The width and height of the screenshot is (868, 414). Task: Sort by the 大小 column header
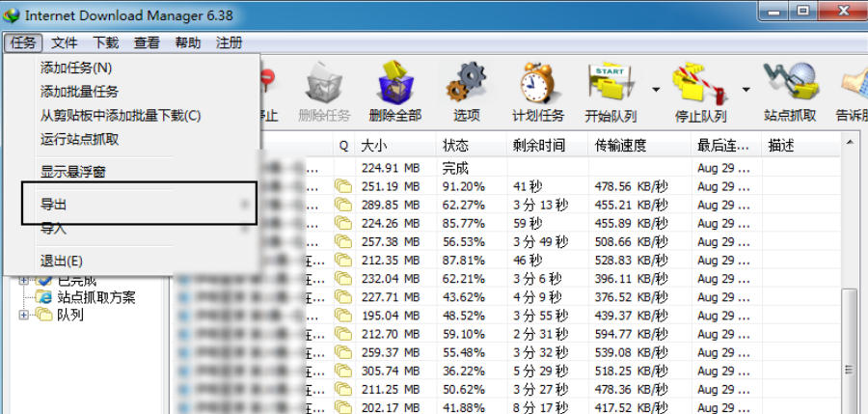(x=395, y=146)
